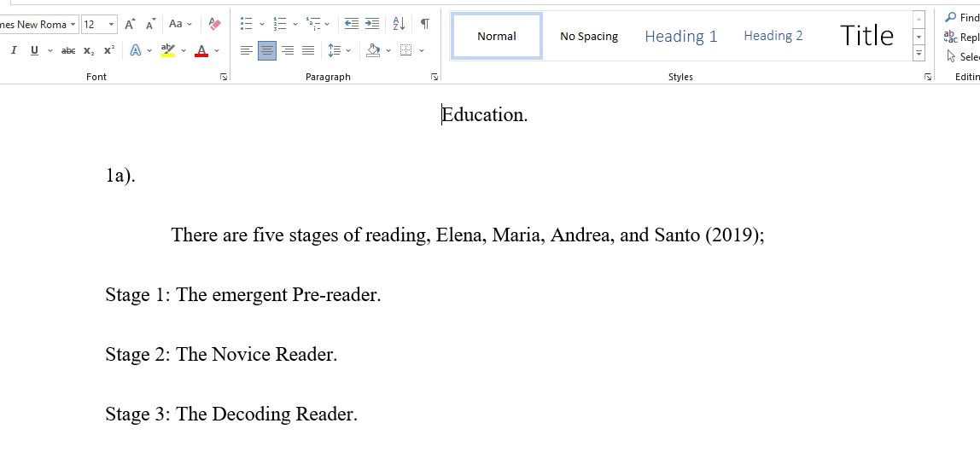Viewport: 980px width, 458px height.
Task: Click the 'There are five stages' sentence
Action: click(468, 235)
